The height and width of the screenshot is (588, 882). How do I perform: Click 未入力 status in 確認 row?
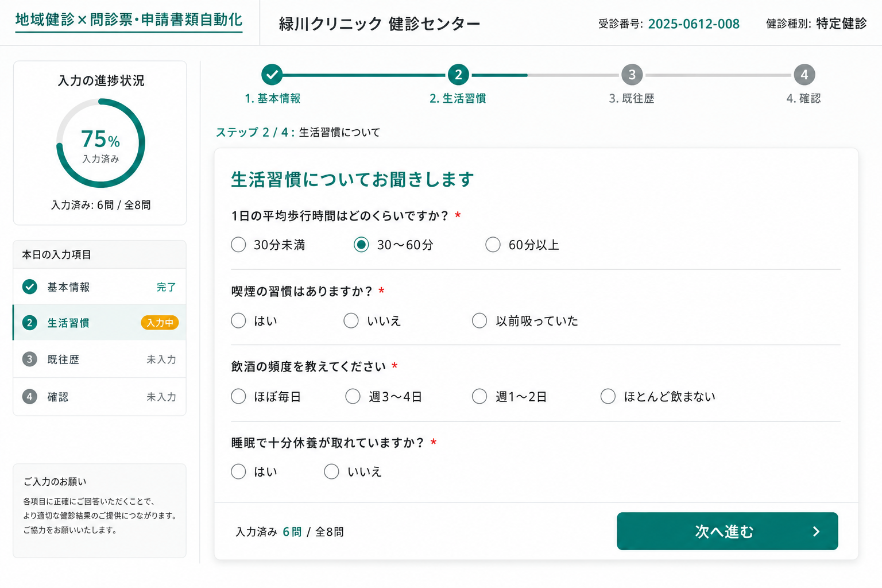coord(161,397)
